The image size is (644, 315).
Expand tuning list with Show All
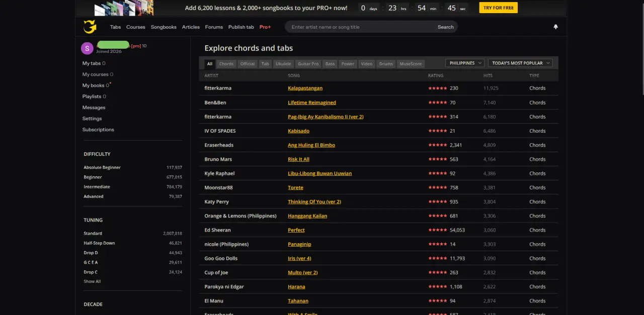coord(92,281)
